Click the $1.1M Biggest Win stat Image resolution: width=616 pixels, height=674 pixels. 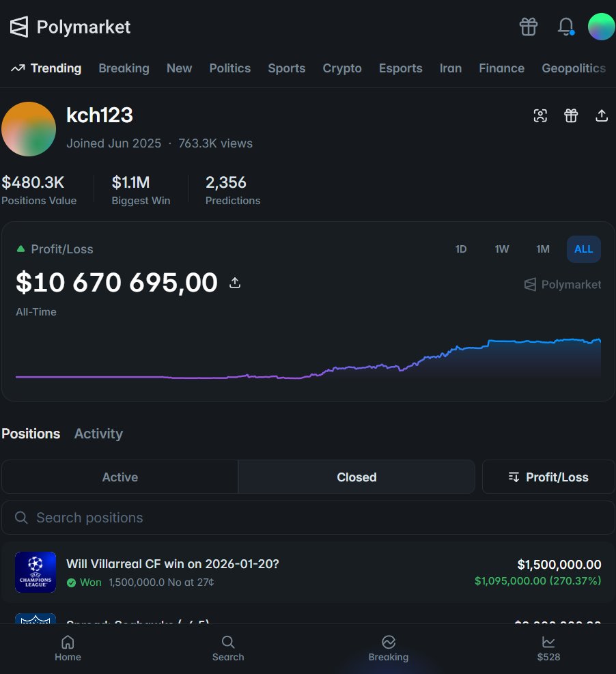click(x=141, y=190)
